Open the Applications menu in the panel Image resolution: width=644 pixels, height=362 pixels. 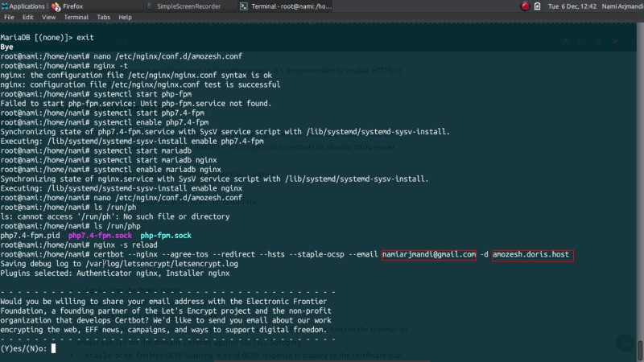pos(23,6)
